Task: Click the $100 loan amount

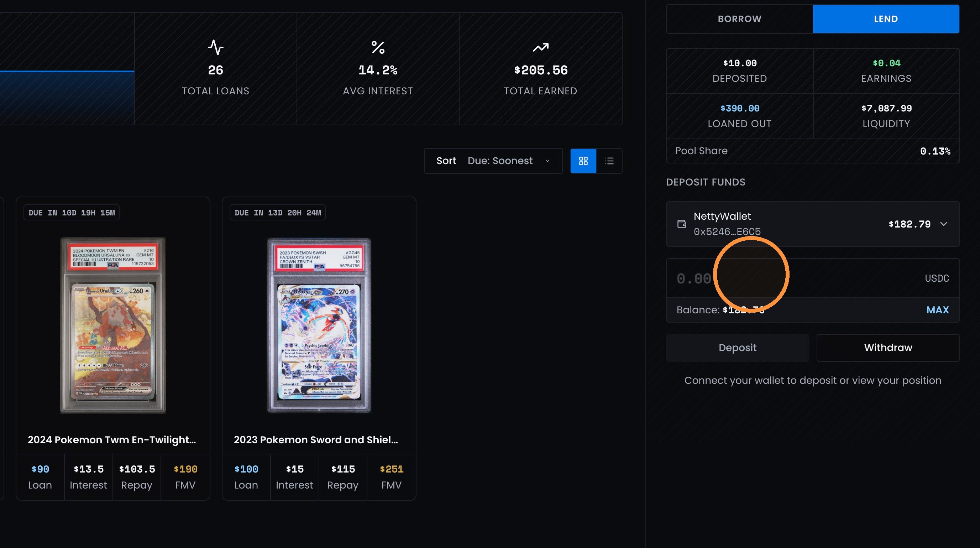Action: (246, 469)
